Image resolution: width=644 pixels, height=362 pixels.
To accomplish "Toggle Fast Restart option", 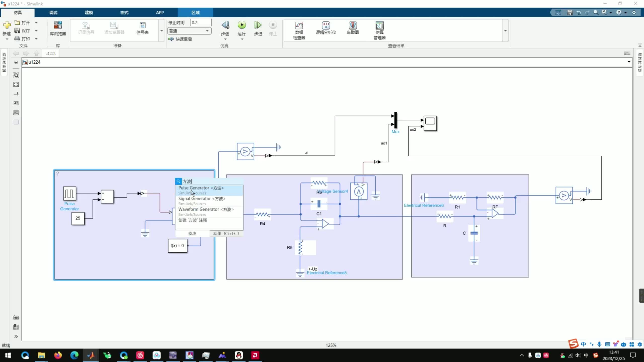I will coord(180,39).
